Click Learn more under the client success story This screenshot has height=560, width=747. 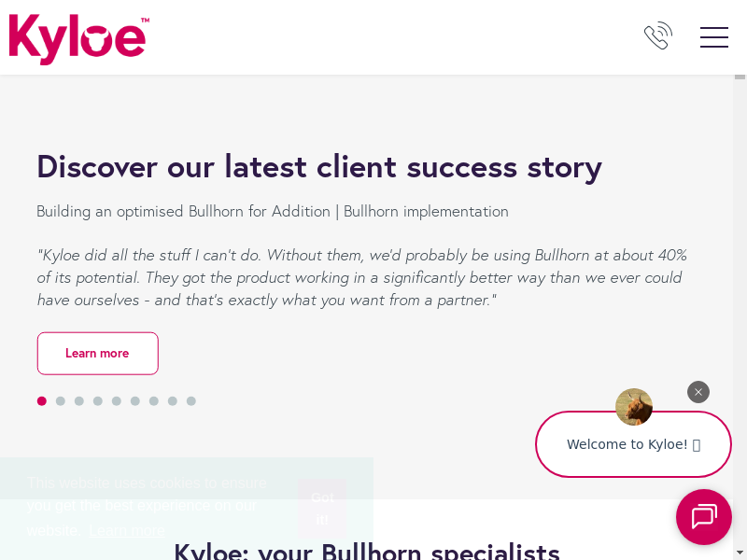(x=97, y=353)
